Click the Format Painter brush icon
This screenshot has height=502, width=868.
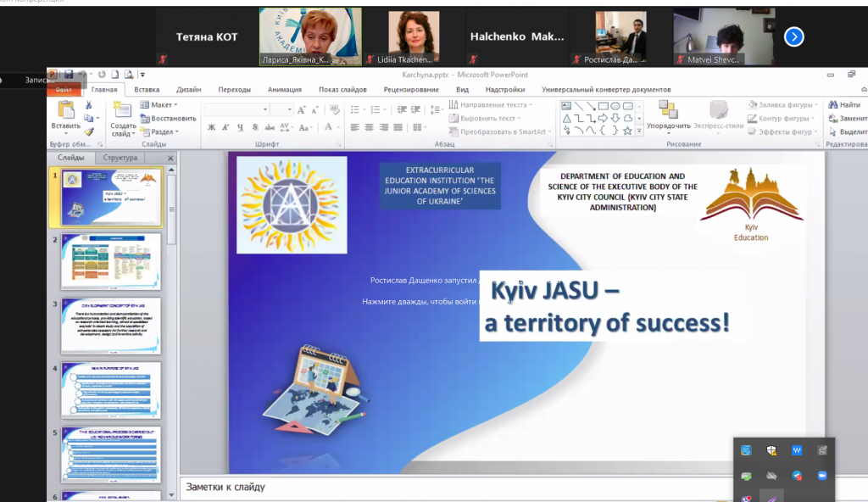pyautogui.click(x=88, y=132)
